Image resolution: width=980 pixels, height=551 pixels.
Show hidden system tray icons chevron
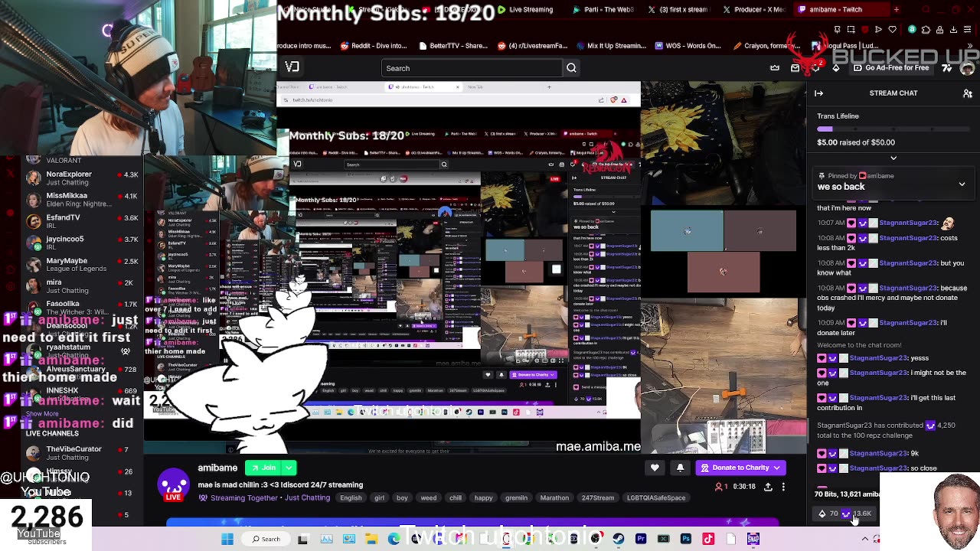pyautogui.click(x=865, y=539)
